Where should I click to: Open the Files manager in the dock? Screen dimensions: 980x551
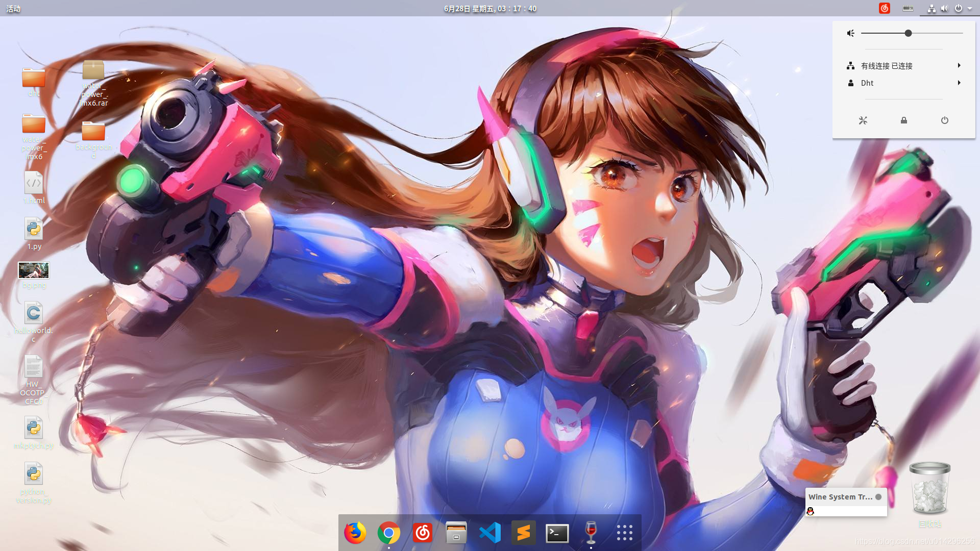tap(456, 533)
